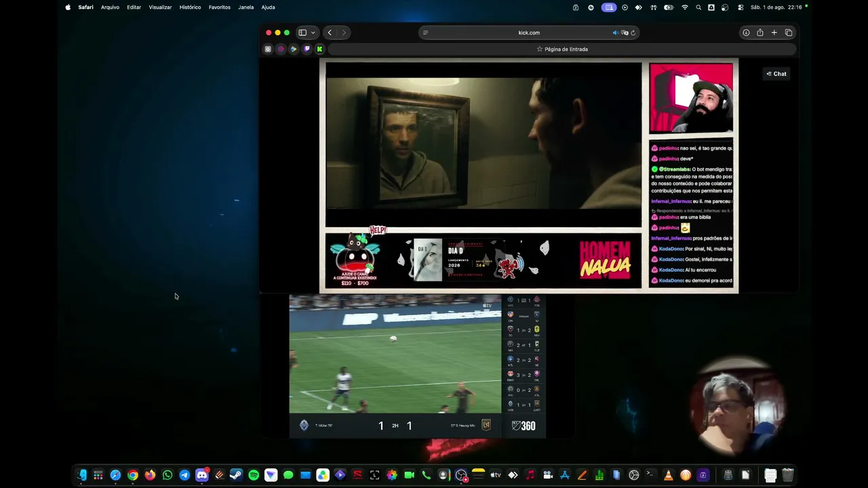Image resolution: width=868 pixels, height=488 pixels.
Task: Launch Google Chrome from the dock
Action: coord(133,475)
